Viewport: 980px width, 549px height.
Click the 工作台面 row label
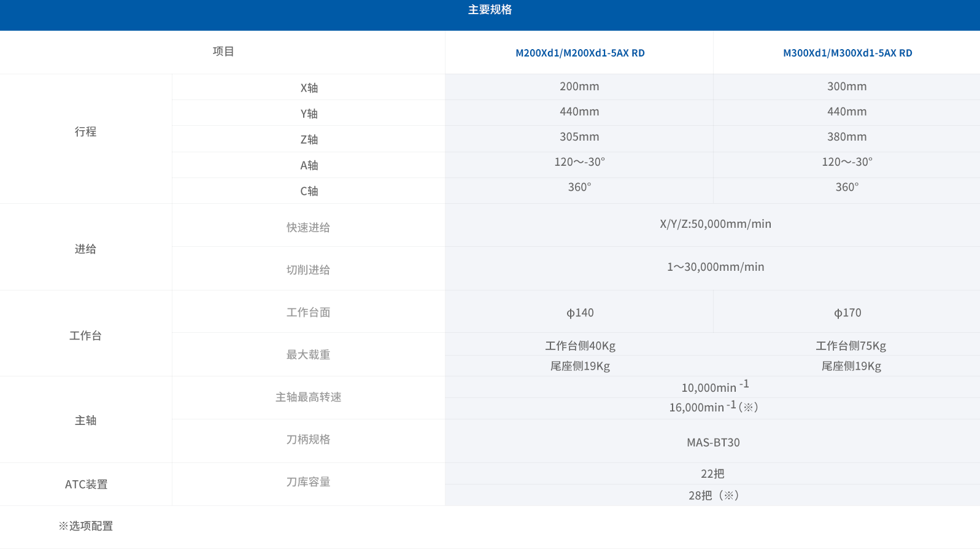308,312
